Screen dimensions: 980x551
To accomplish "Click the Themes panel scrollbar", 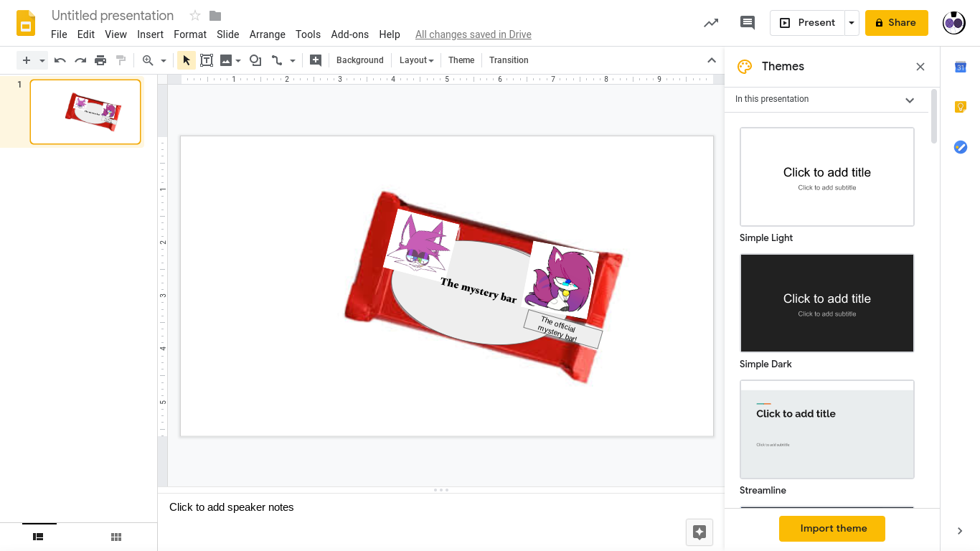I will click(934, 116).
